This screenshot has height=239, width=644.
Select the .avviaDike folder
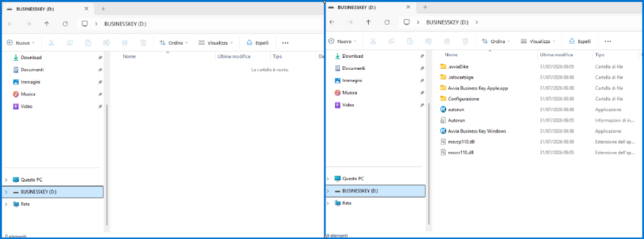pos(458,66)
